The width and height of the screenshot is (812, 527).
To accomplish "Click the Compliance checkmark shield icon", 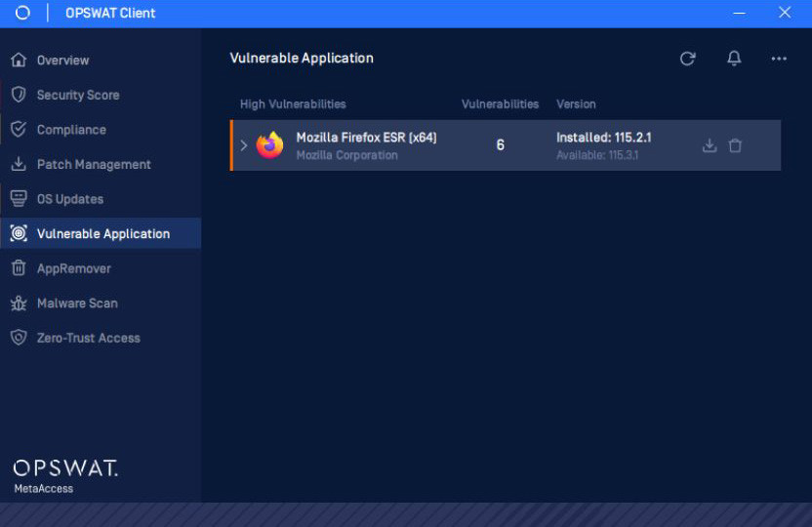I will [19, 130].
